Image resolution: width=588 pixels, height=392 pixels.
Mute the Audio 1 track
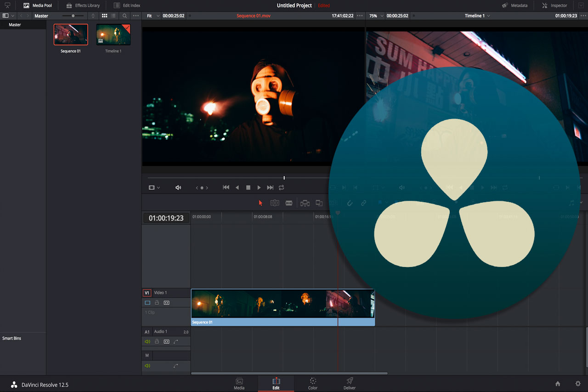[147, 341]
